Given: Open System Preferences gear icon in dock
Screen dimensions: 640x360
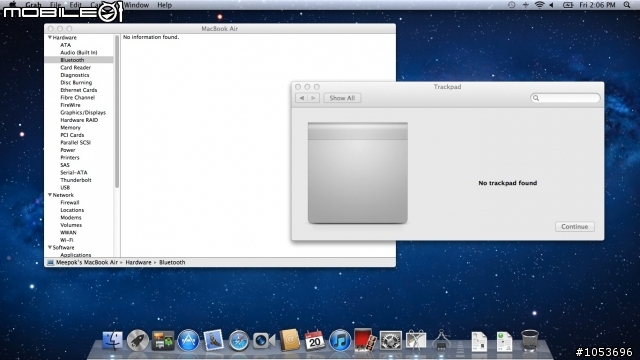Looking at the screenshot, I should [391, 340].
